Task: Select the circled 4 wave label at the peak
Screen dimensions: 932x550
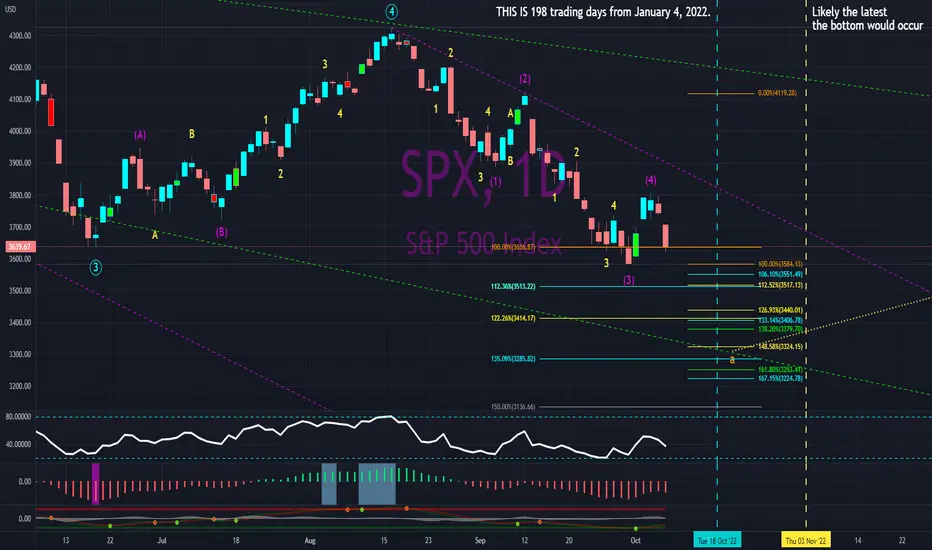Action: click(391, 11)
